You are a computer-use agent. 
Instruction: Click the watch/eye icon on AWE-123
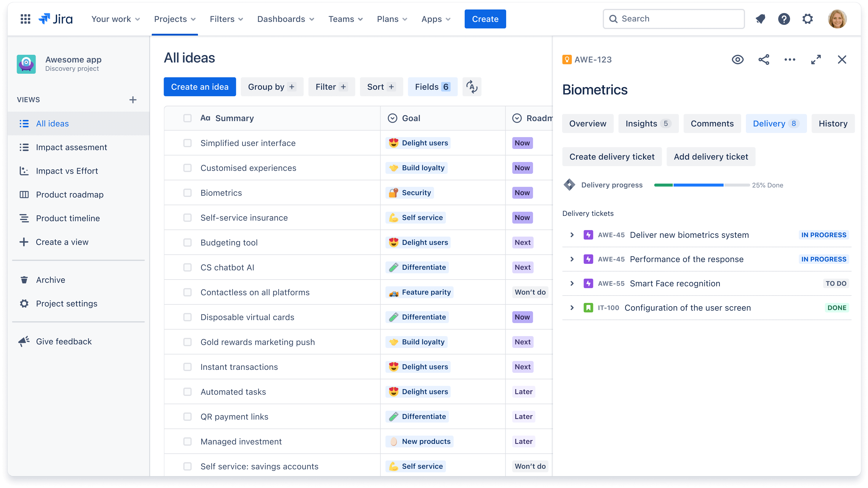pos(737,60)
